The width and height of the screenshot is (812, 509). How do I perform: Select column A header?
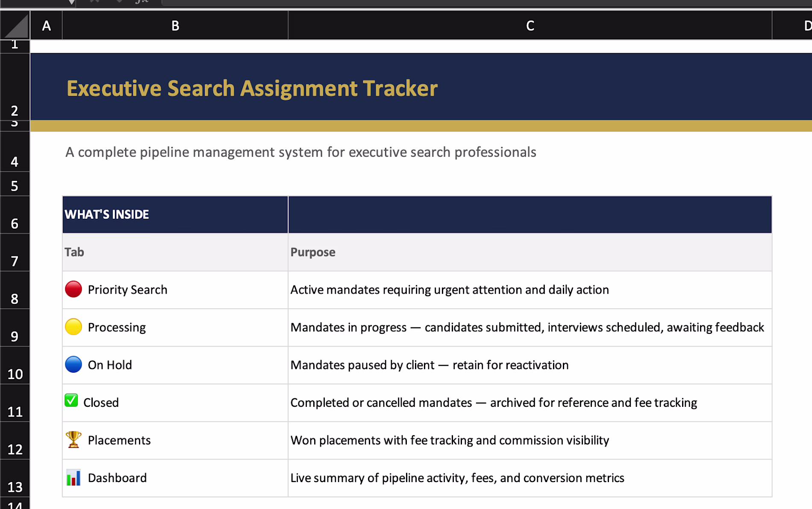tap(46, 26)
